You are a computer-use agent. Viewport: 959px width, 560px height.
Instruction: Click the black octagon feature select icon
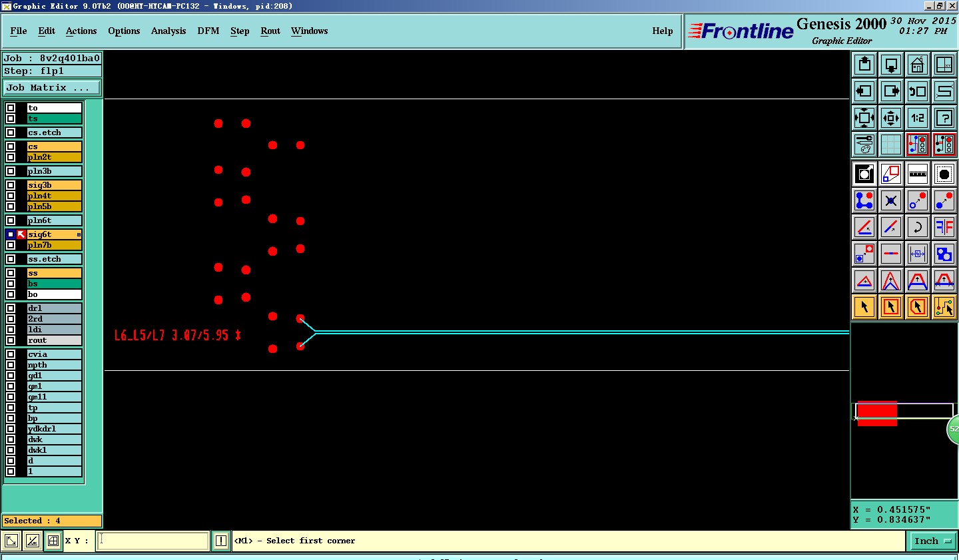tap(944, 174)
